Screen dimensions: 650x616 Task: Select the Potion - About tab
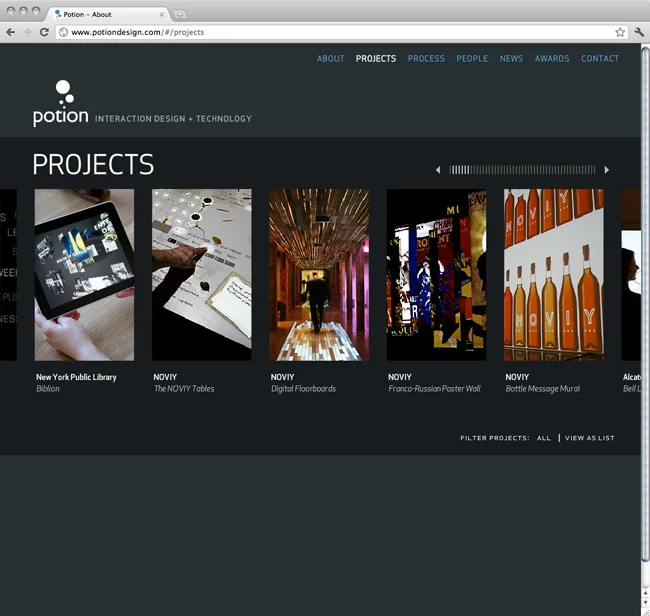pyautogui.click(x=108, y=15)
